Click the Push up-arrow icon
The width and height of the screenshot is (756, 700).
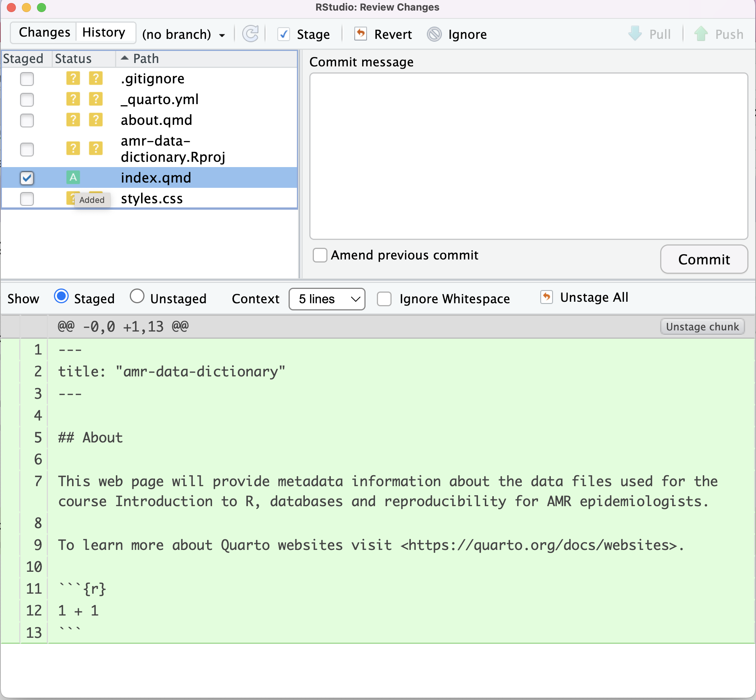tap(701, 33)
